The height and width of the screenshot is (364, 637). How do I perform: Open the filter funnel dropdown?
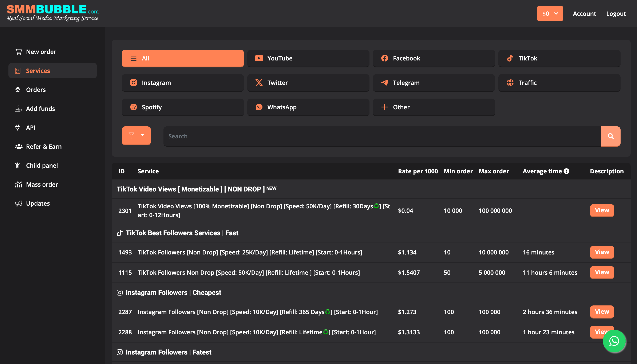pos(136,135)
